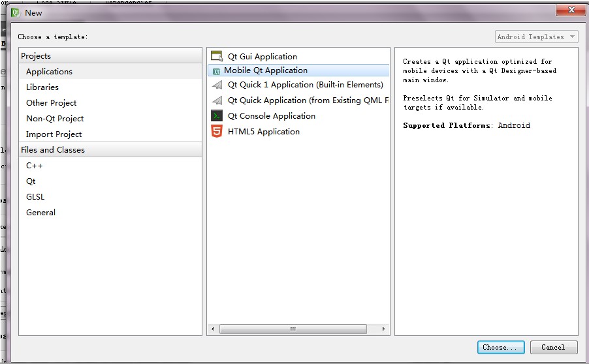
Task: Click the scrollbar left arrow in template list
Action: [213, 329]
